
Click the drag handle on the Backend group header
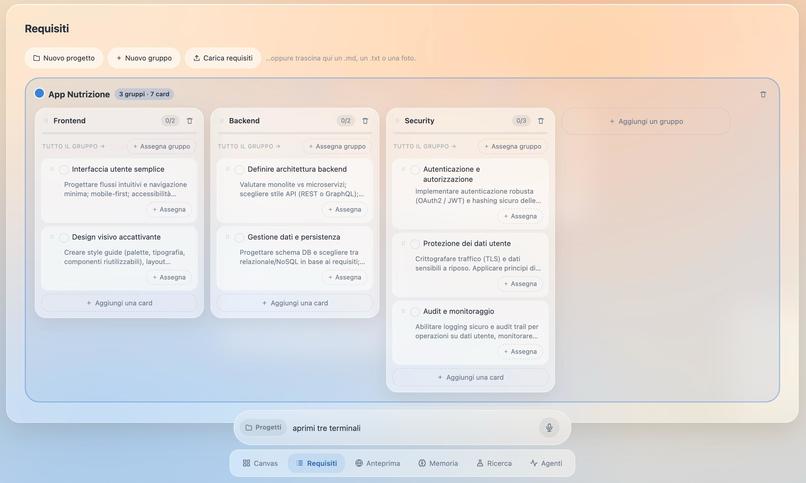[x=222, y=121]
